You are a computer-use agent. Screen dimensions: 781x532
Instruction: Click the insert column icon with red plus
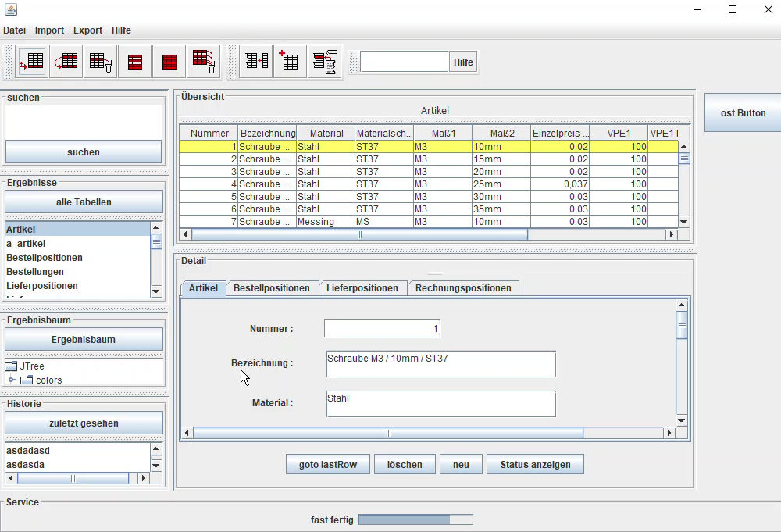click(256, 62)
